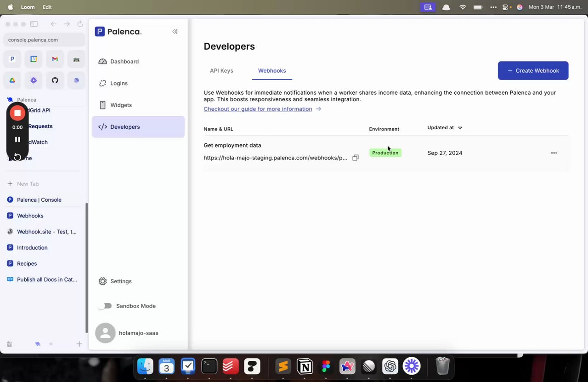Stop the Loom recording
Image resolution: width=588 pixels, height=382 pixels.
pyautogui.click(x=17, y=113)
